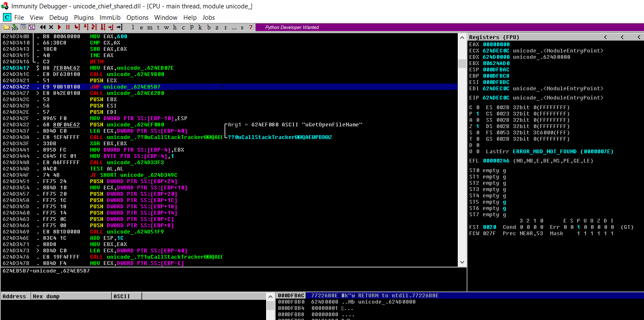Click the gray window icon in toolbar

point(23,27)
